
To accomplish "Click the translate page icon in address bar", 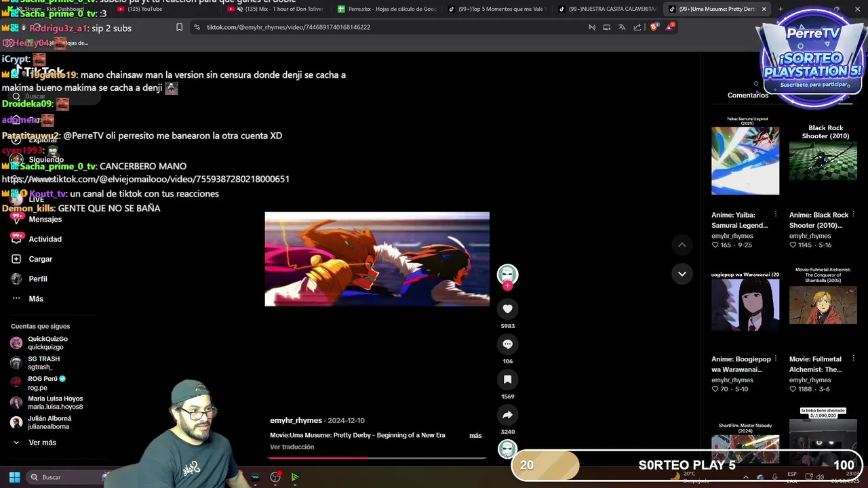I will pos(622,27).
